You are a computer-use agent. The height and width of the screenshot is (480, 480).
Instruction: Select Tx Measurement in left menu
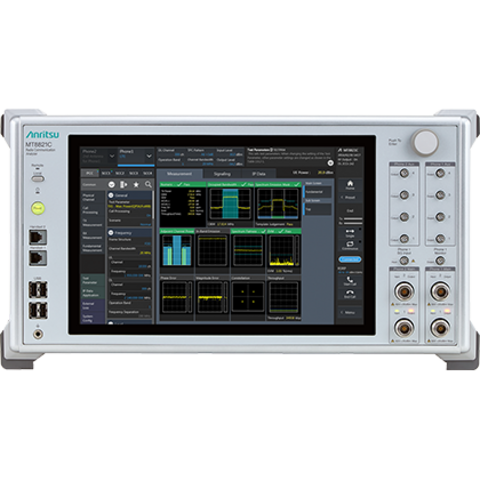point(93,223)
